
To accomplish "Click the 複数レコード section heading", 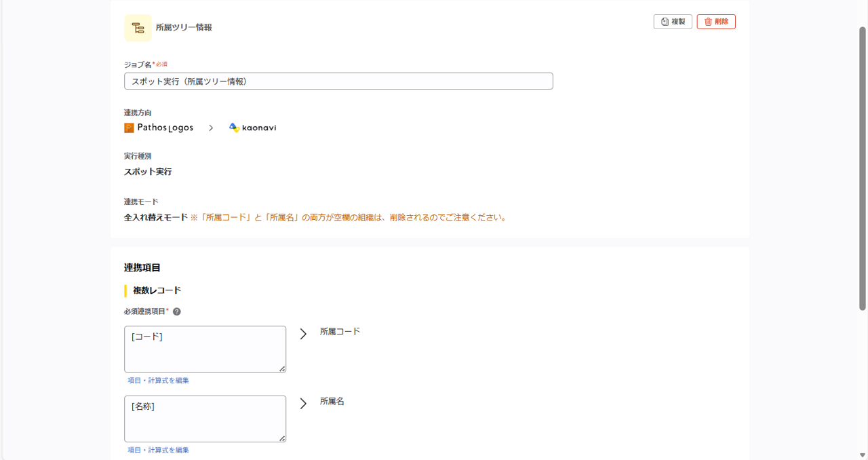I will pos(157,290).
